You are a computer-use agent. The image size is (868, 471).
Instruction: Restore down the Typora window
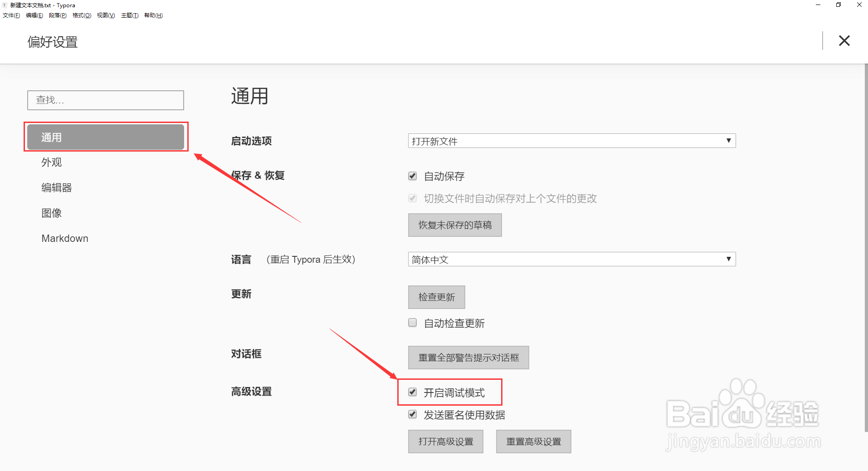pyautogui.click(x=839, y=5)
